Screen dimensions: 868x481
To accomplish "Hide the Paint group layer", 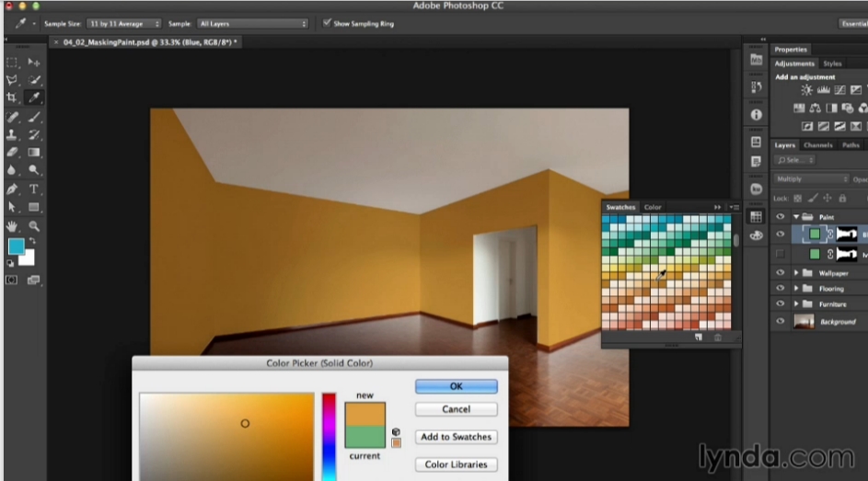I will click(780, 217).
